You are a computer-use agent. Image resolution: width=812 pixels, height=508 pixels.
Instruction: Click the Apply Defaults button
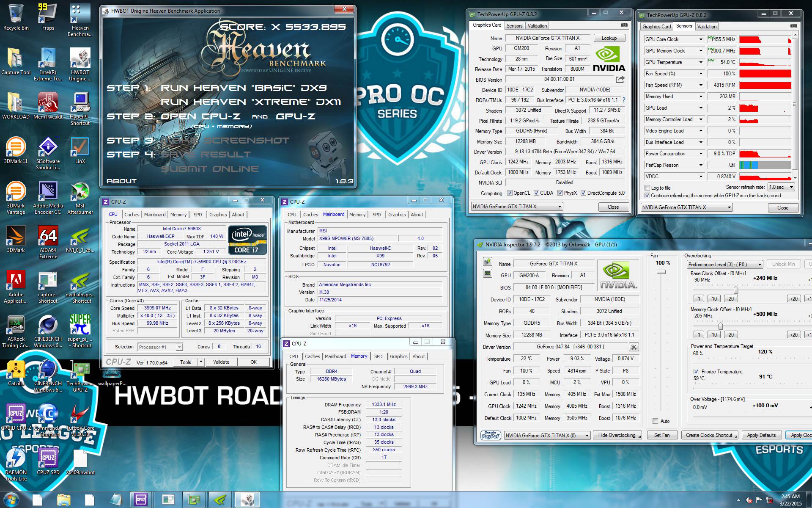pos(761,435)
